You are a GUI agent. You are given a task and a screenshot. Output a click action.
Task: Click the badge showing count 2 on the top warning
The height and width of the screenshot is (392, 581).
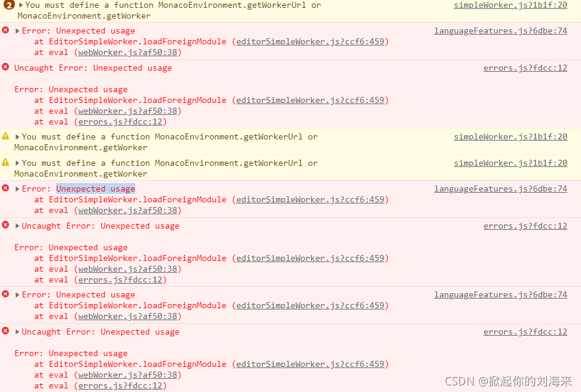8,5
